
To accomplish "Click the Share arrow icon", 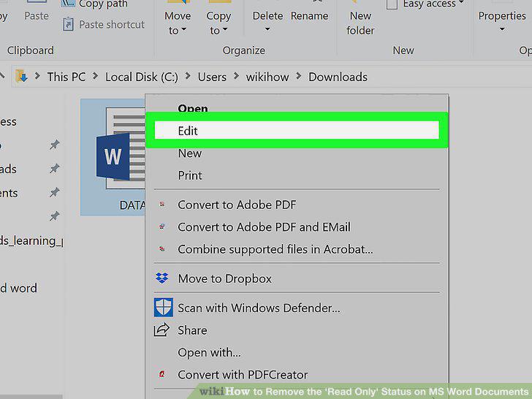I will [x=161, y=330].
